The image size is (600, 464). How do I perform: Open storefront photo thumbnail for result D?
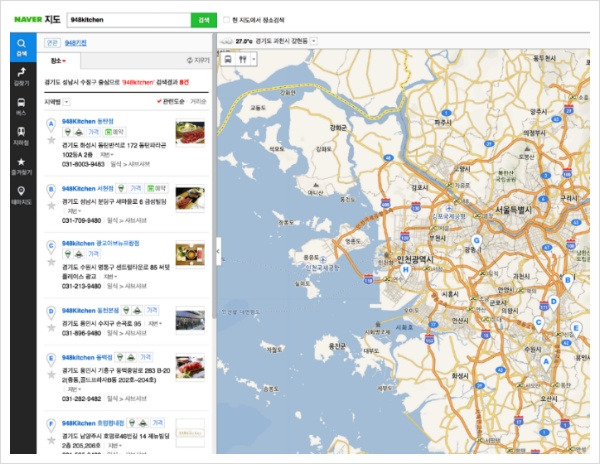[x=190, y=320]
